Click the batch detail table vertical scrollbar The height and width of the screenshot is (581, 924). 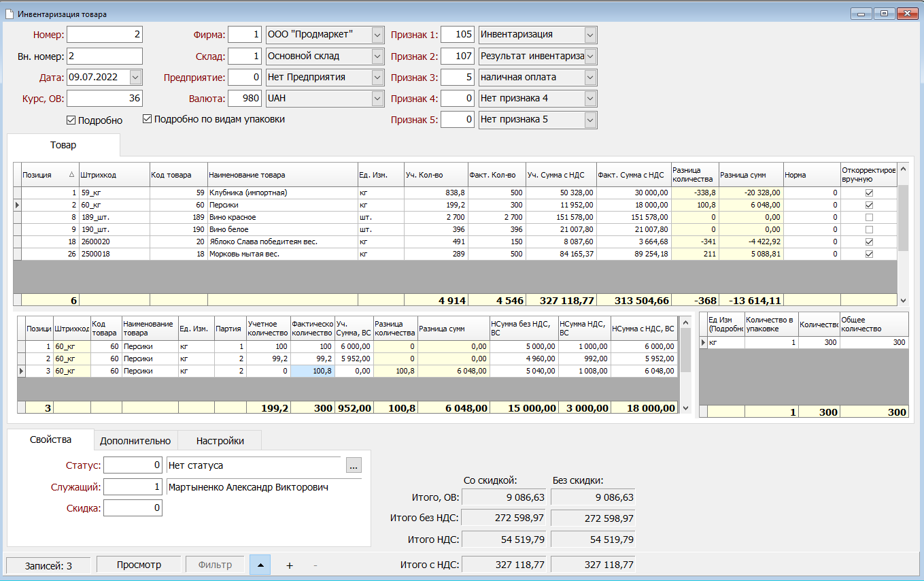(x=685, y=365)
